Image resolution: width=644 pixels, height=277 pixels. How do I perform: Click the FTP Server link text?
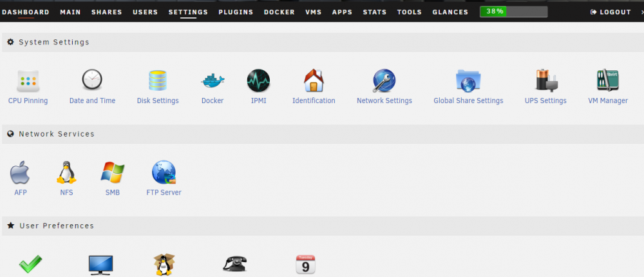pos(164,193)
